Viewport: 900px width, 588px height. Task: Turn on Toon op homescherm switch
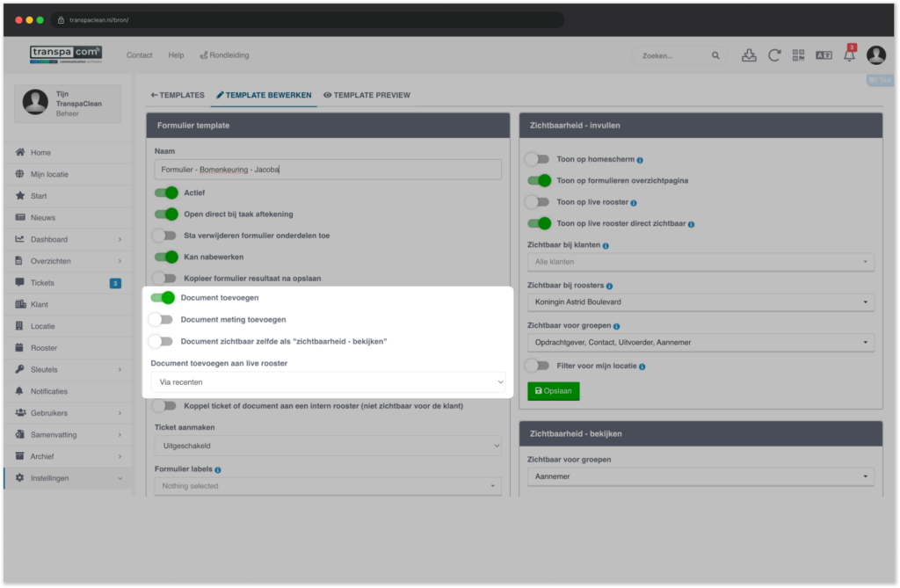tap(538, 159)
